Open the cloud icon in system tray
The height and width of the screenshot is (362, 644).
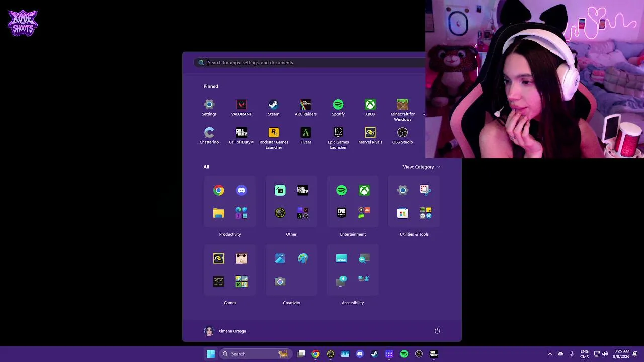point(561,354)
